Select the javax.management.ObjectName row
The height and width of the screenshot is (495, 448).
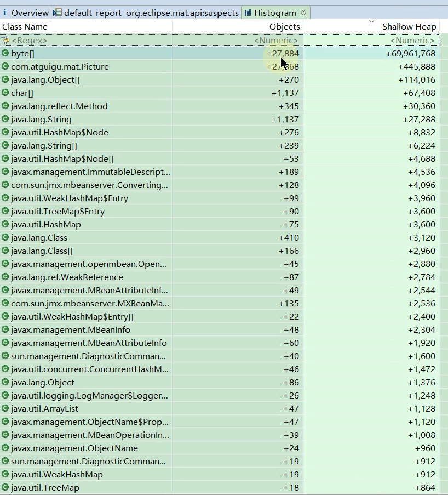pyautogui.click(x=220, y=448)
